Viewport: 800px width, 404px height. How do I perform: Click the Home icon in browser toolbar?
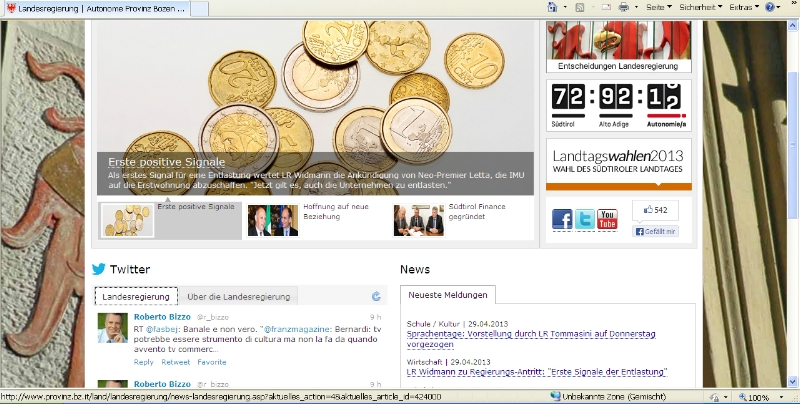pyautogui.click(x=552, y=7)
